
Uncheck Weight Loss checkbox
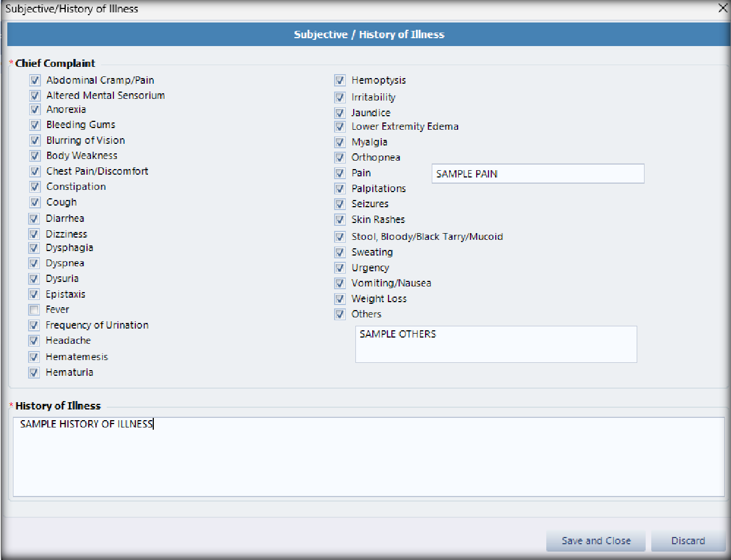click(x=340, y=299)
